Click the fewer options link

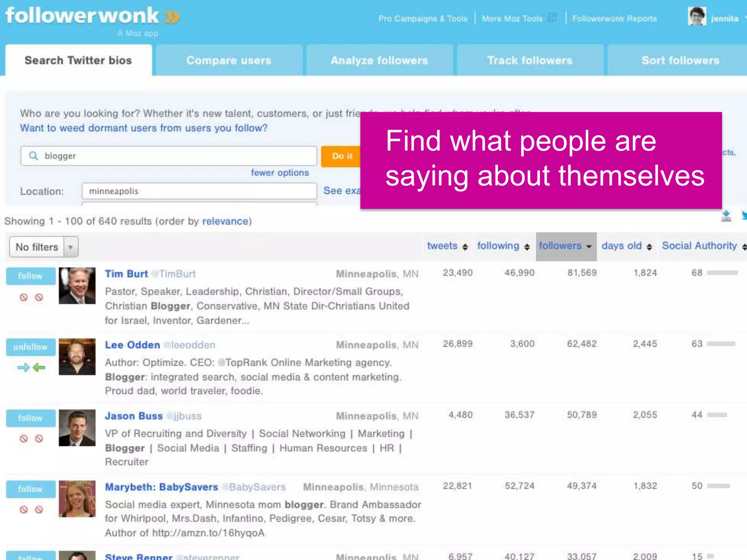pyautogui.click(x=280, y=172)
